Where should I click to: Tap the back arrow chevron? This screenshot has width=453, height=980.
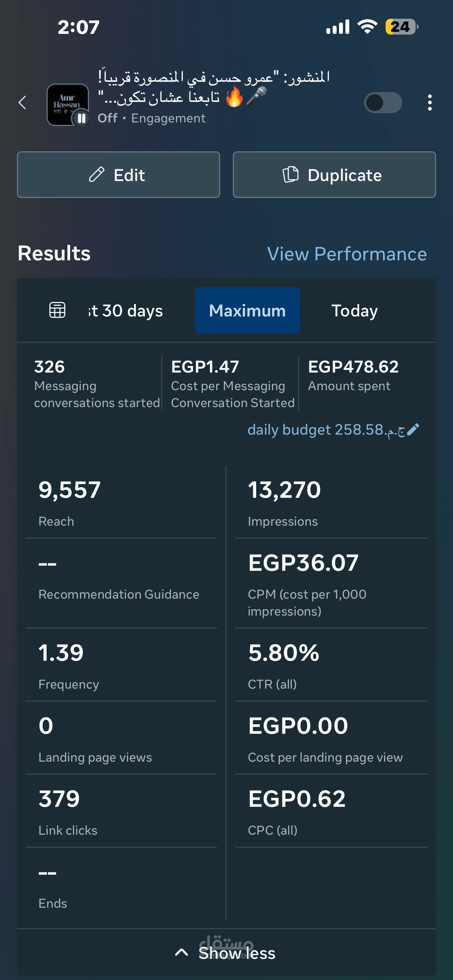tap(23, 102)
